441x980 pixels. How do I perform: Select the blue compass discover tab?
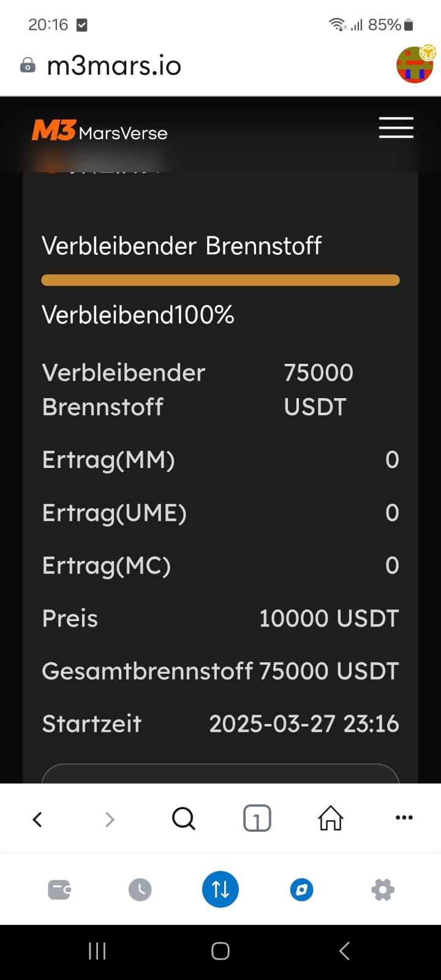pyautogui.click(x=301, y=889)
